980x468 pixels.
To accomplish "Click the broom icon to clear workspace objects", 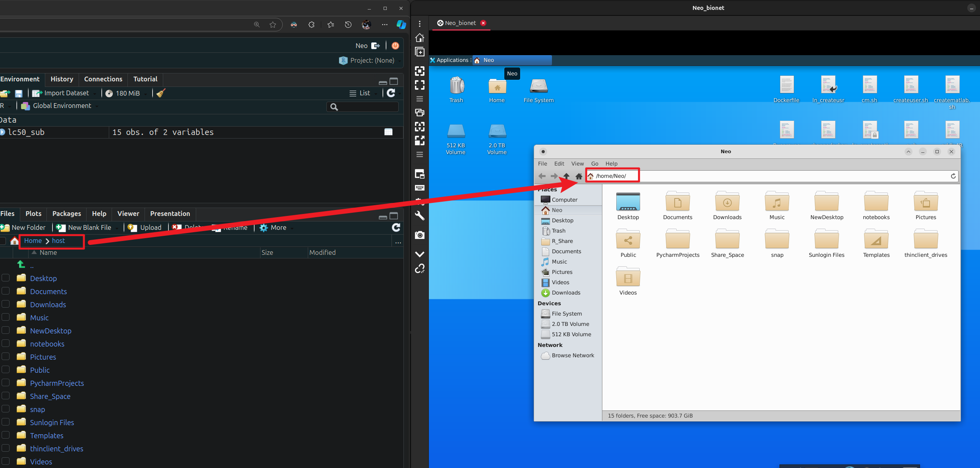I will [160, 93].
